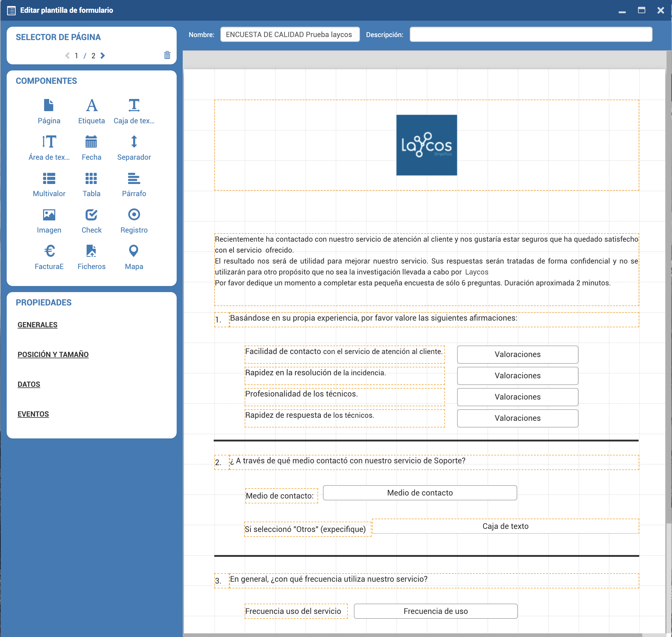
Task: Select 'Frecuencia uso del servicio' label
Action: (x=296, y=611)
